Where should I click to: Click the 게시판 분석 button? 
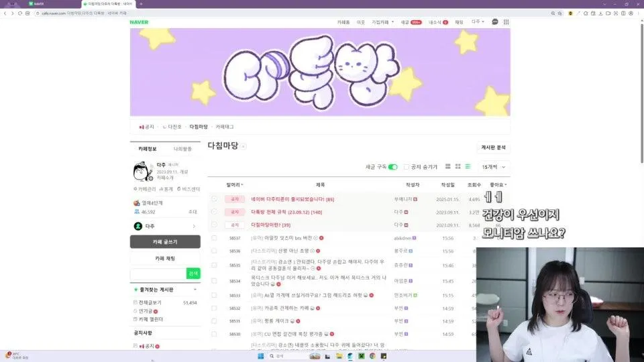click(x=493, y=147)
